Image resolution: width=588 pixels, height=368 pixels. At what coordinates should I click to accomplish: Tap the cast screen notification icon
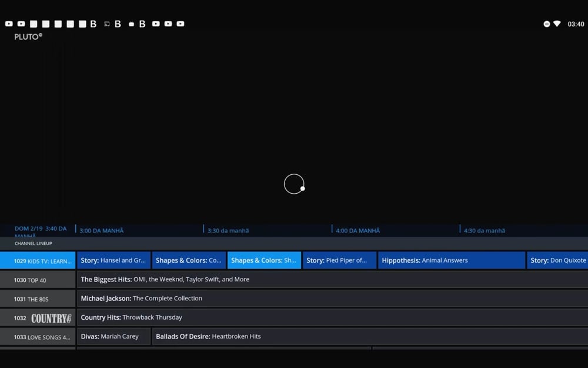point(106,24)
